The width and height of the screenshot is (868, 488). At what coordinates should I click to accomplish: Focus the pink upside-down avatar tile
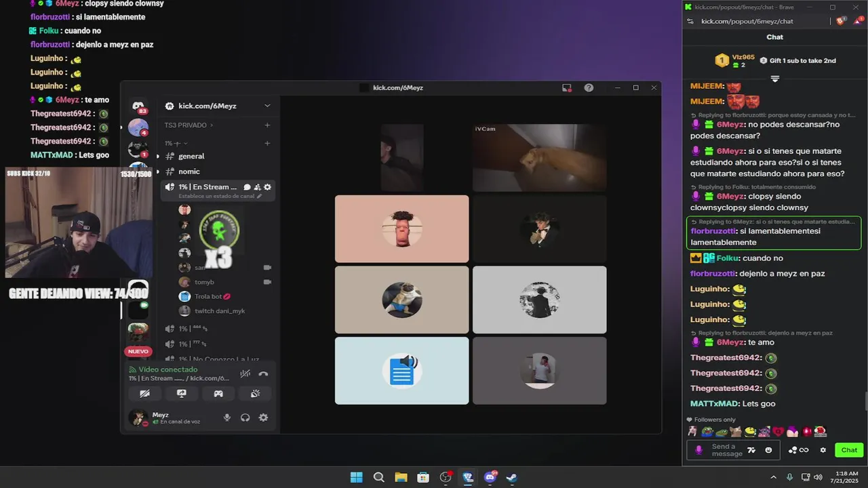(401, 228)
